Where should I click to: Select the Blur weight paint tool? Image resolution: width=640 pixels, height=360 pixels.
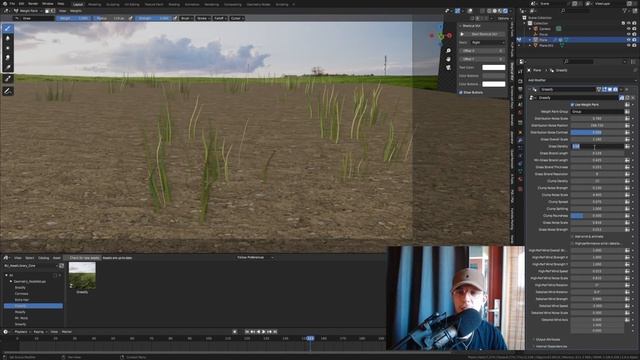click(x=7, y=38)
